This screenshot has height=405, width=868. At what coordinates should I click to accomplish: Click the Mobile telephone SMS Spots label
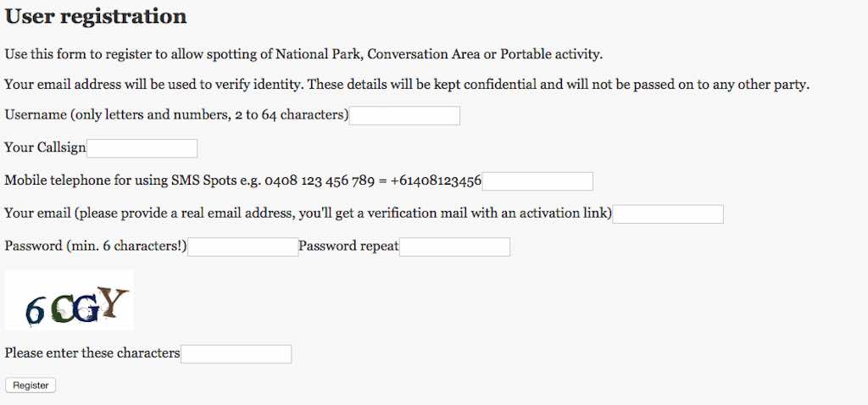coord(243,180)
